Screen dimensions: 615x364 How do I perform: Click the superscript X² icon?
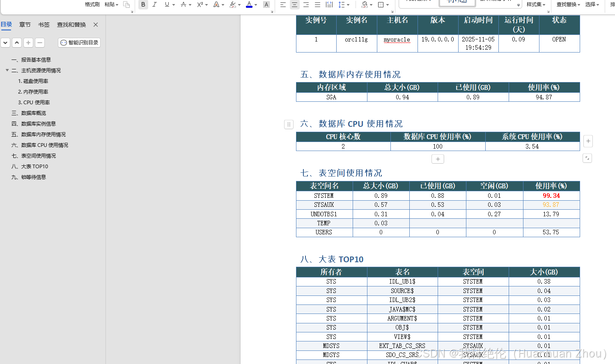point(200,5)
